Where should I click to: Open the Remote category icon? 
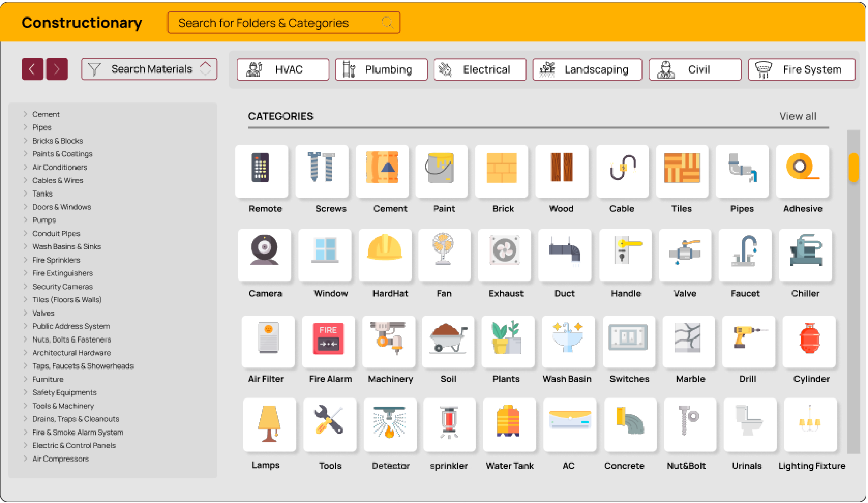(261, 171)
